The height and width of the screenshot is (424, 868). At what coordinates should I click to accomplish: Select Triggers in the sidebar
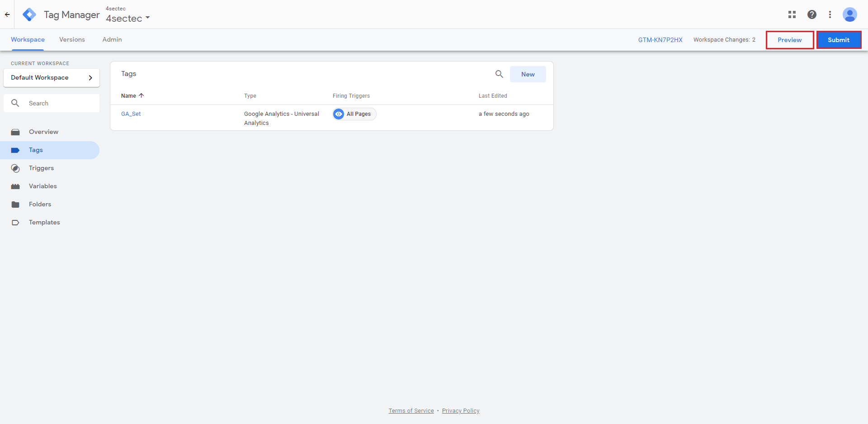coord(50,168)
